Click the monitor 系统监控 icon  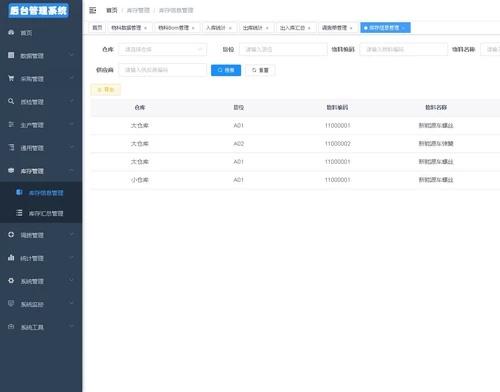tap(11, 304)
